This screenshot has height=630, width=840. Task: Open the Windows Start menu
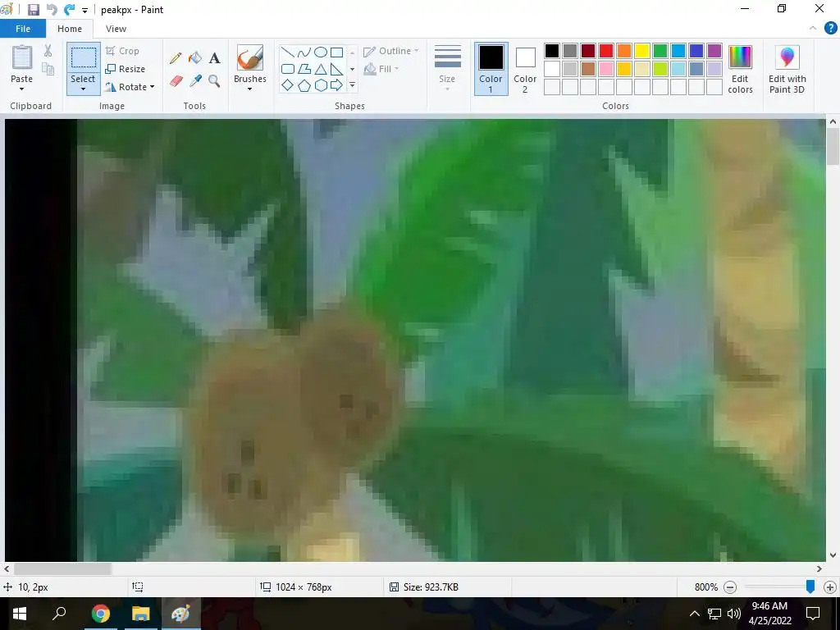pyautogui.click(x=20, y=614)
